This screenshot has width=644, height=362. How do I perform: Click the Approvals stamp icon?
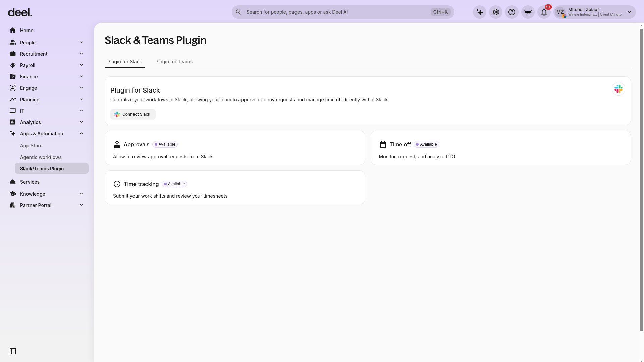[x=117, y=144]
